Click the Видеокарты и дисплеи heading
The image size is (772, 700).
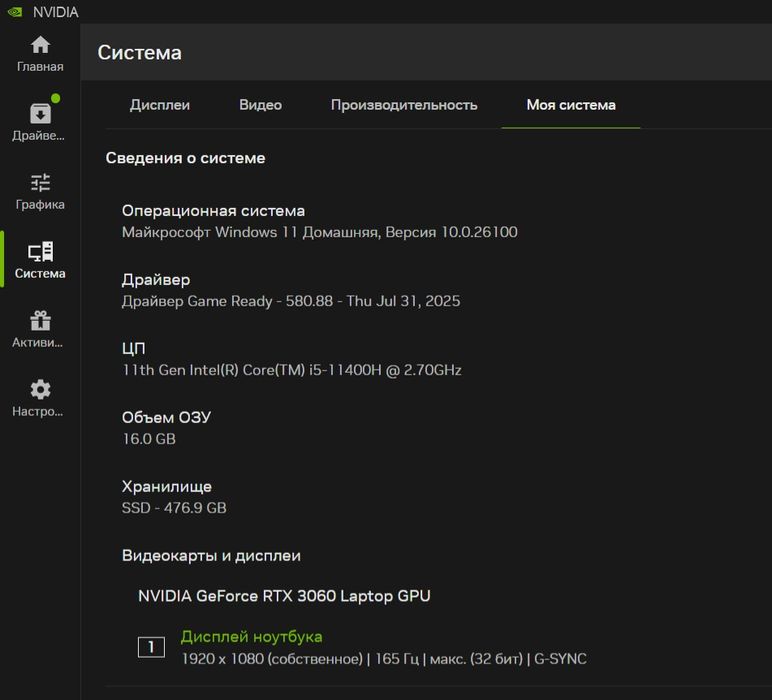click(211, 555)
